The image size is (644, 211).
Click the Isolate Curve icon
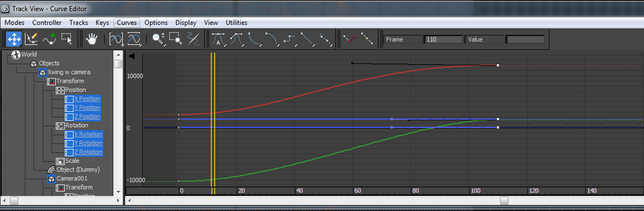193,39
